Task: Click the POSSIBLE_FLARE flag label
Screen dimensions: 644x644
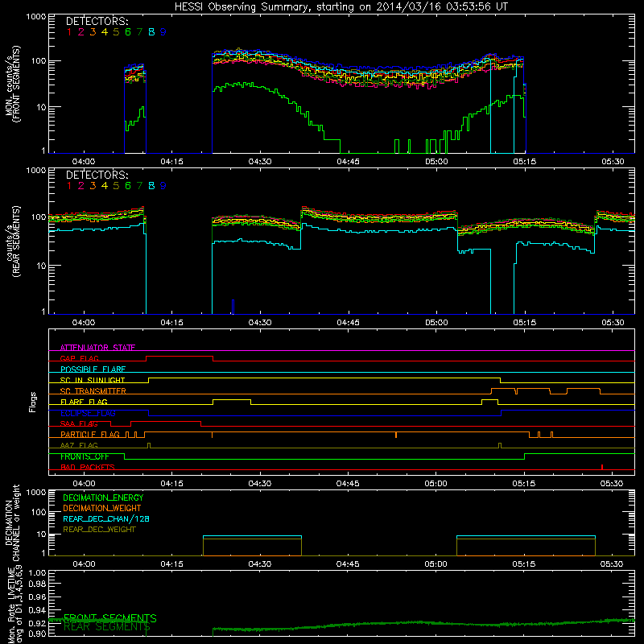Action: 93,369
